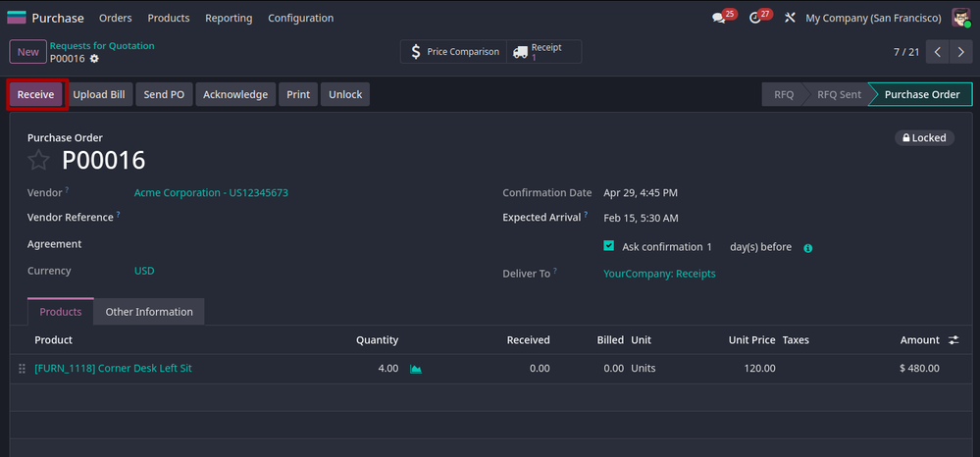Click the Billed column header
Screen dimensions: 980x457
pyautogui.click(x=610, y=340)
